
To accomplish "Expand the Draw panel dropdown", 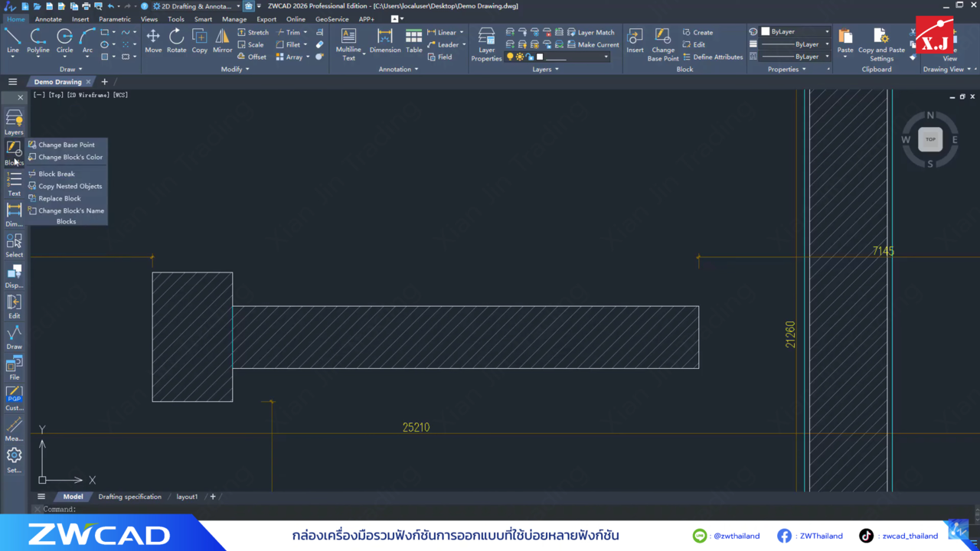I will point(71,69).
